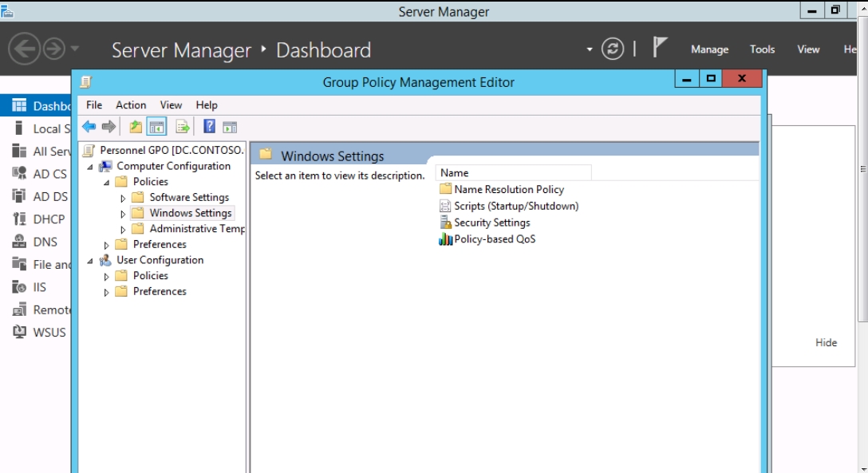This screenshot has width=868, height=473.
Task: Minimize the Group Policy Management Editor window
Action: 687,78
